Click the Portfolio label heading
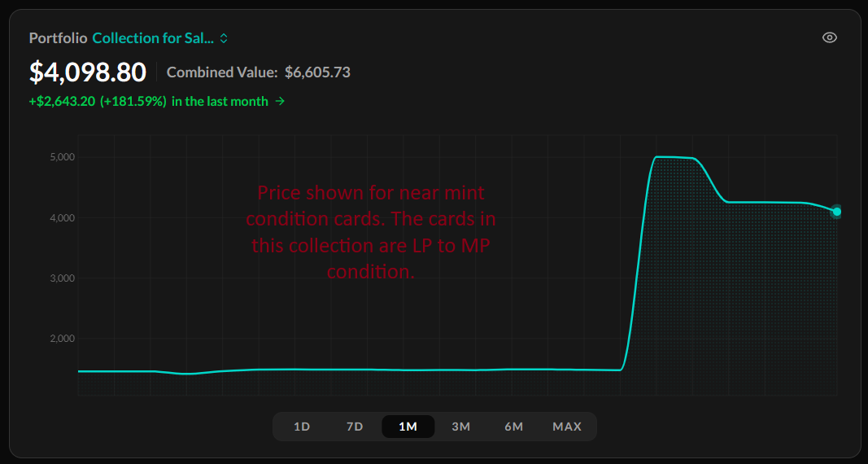This screenshot has width=868, height=464. 58,38
